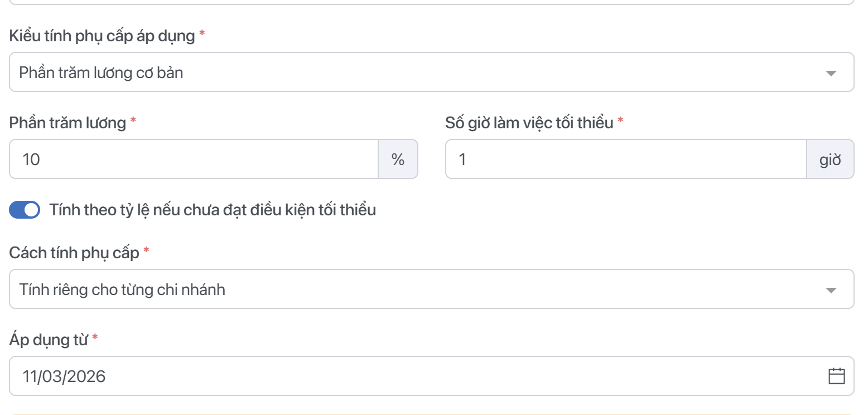Click red asterisk beside "Số giờ làm việc tối thiểu"
This screenshot has height=415, width=868.
620,121
